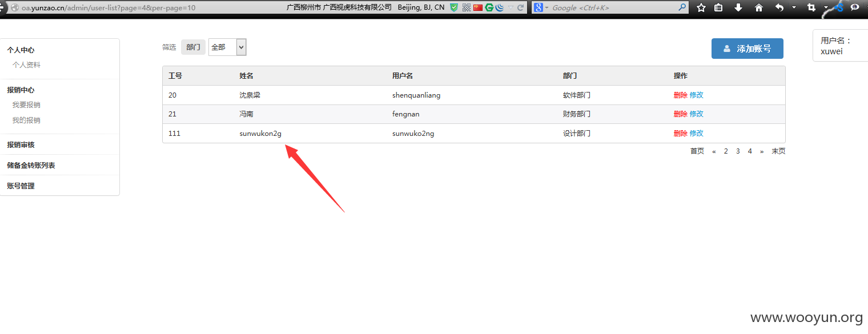Click the 用户名 column header

point(403,76)
